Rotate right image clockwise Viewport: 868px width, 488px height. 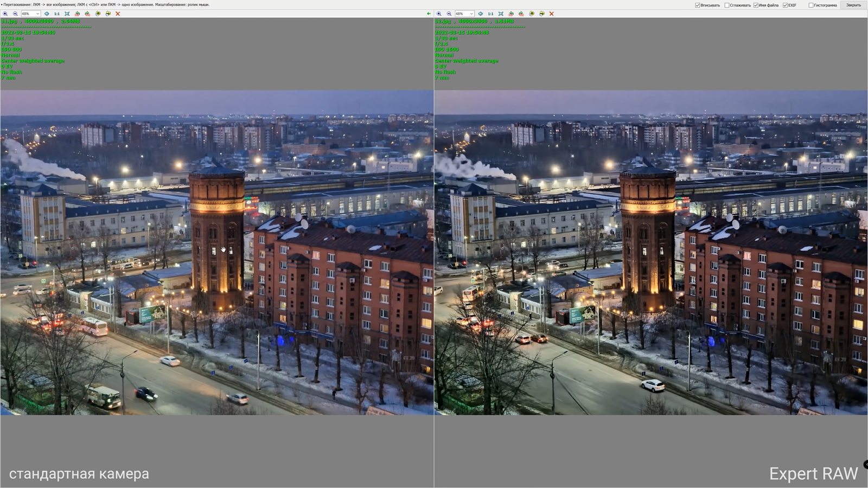tap(521, 14)
